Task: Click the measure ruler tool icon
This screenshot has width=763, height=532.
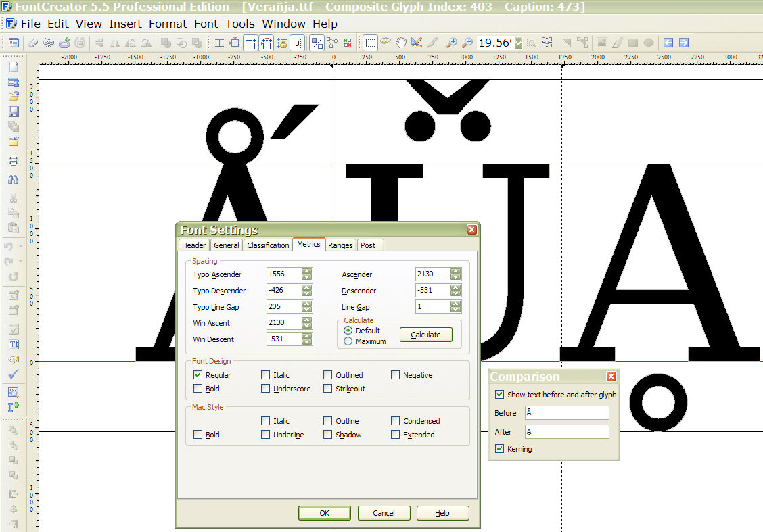Action: (x=417, y=43)
